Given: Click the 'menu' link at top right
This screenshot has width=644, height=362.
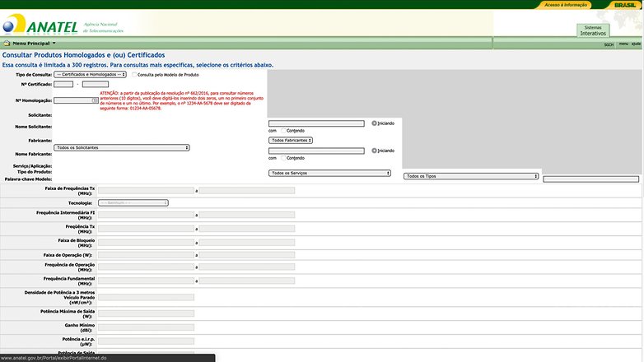Looking at the screenshot, I should click(x=623, y=44).
